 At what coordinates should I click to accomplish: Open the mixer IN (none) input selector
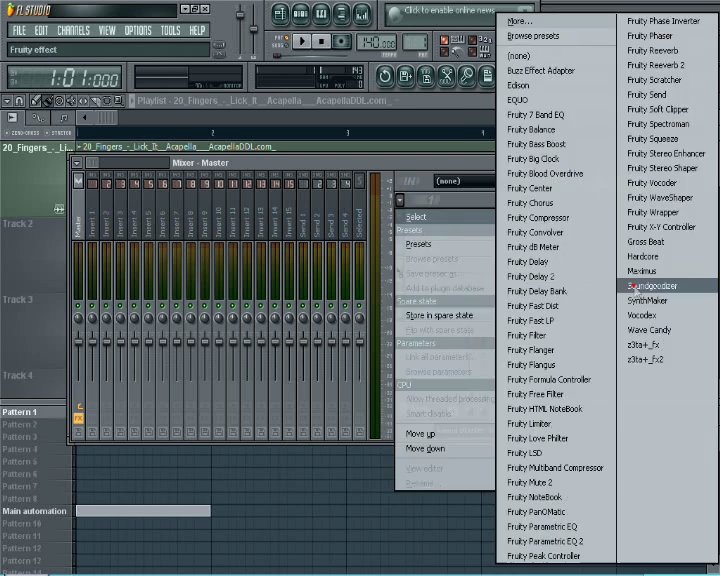pos(464,181)
